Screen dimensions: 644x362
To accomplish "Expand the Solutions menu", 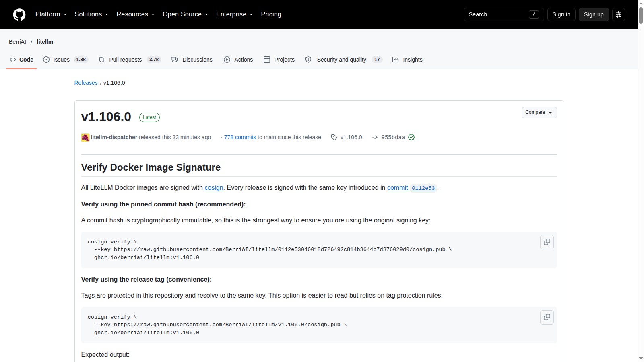I will click(91, 14).
